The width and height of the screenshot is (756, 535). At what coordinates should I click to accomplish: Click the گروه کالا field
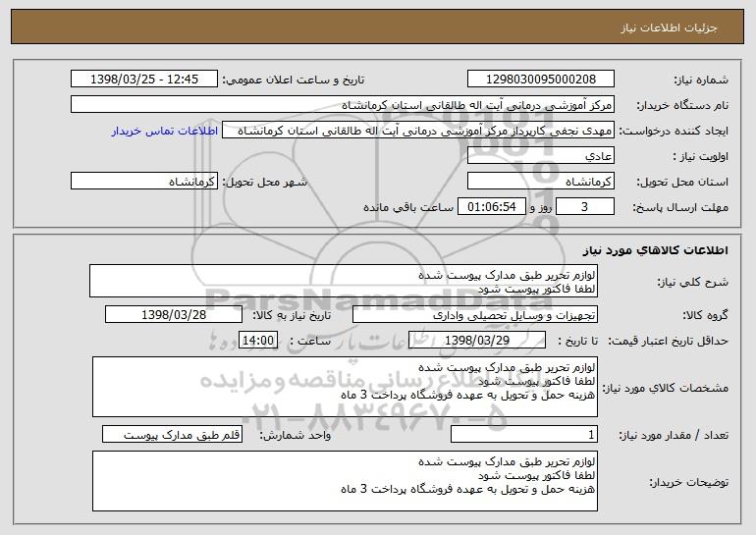coord(475,314)
